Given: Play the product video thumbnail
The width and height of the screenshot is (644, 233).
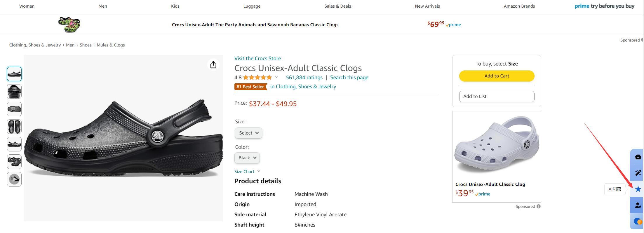Looking at the screenshot, I should 14,179.
